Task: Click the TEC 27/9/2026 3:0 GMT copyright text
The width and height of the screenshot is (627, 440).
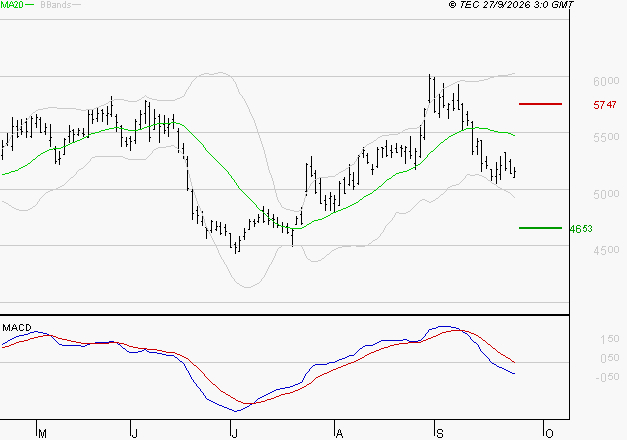Action: [511, 5]
